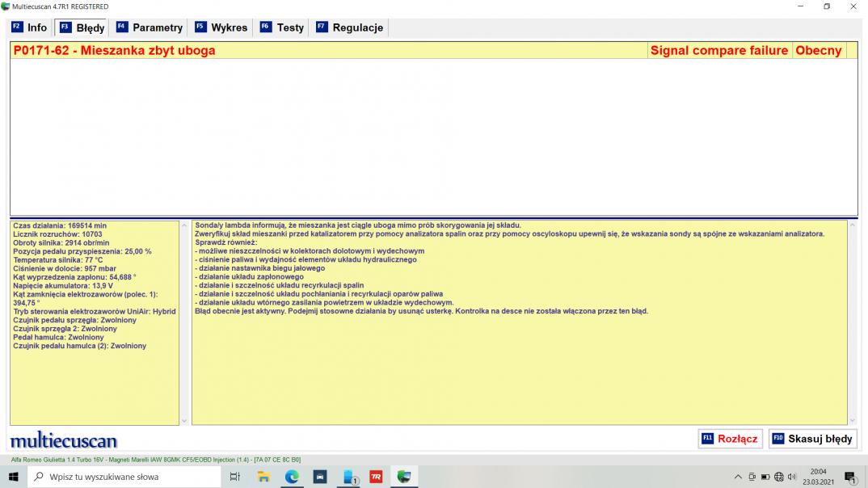Open the Testy tab
This screenshot has width=868, height=488.
pyautogui.click(x=282, y=27)
